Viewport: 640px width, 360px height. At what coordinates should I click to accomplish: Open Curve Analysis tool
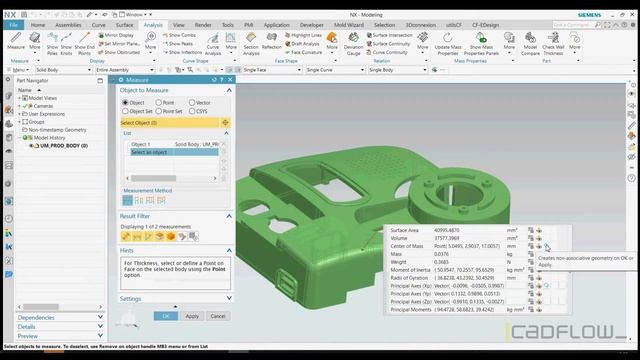click(x=213, y=44)
